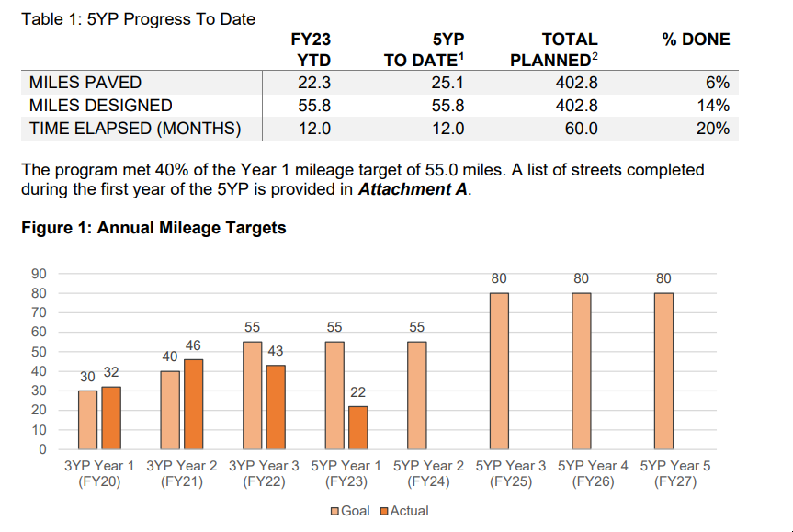793x532 pixels.
Task: Click the Actual legend color swatch
Action: 383,511
